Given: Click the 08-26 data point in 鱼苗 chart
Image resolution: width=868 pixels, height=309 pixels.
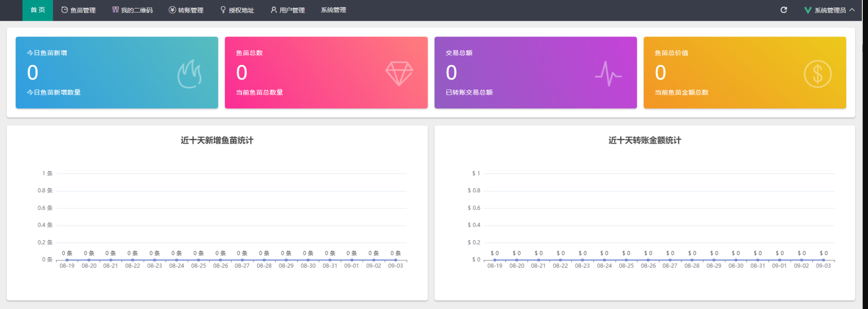Looking at the screenshot, I should pos(220,260).
